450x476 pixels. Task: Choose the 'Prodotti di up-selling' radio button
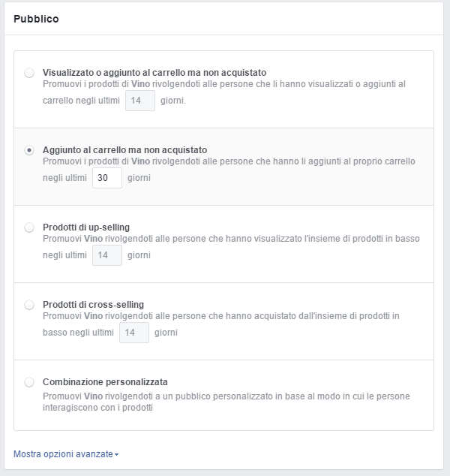(29, 227)
